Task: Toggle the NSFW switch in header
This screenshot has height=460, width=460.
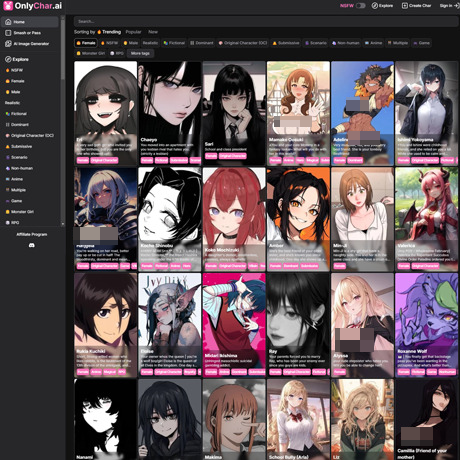Action: [360, 6]
